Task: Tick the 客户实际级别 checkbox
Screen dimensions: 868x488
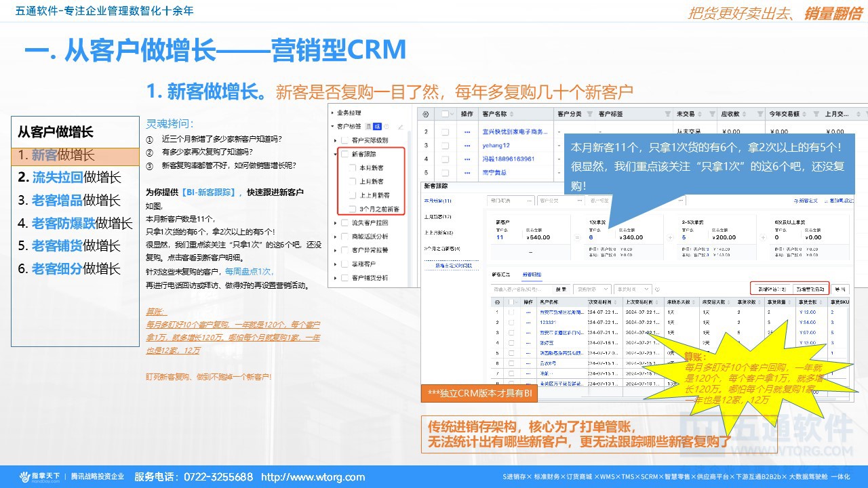Action: pos(344,140)
